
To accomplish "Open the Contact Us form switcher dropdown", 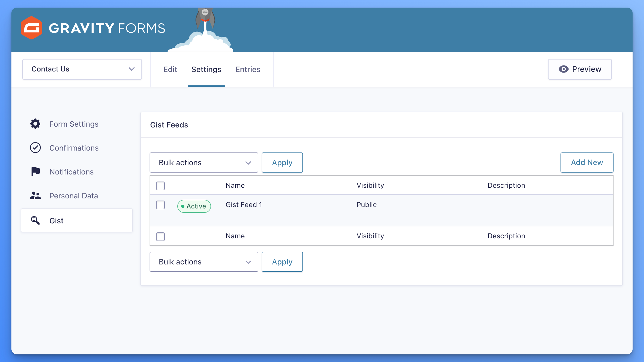I will tap(82, 69).
